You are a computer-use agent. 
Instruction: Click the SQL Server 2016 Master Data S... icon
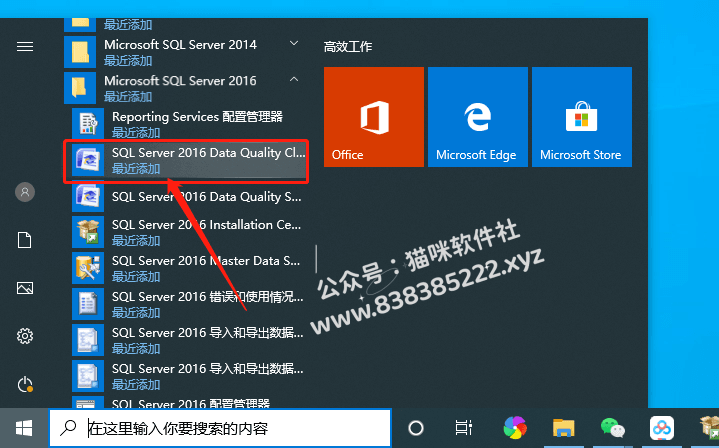click(x=88, y=268)
